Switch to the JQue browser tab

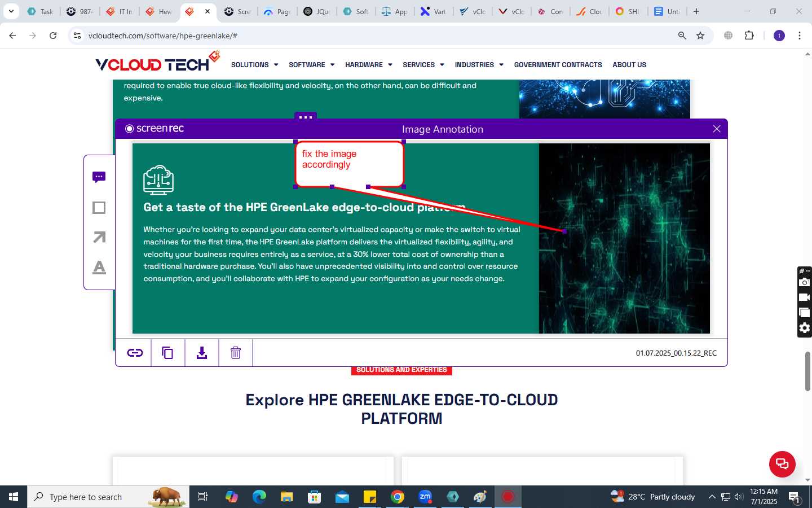coord(316,11)
